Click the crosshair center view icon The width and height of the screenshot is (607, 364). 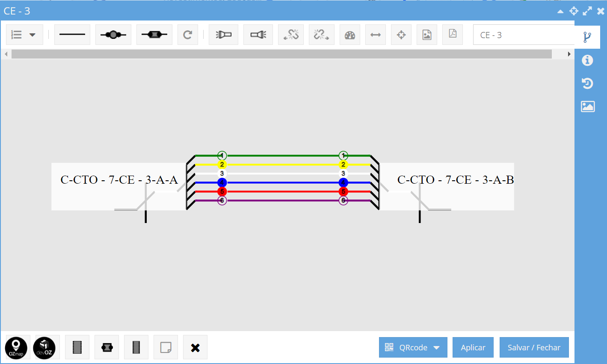401,35
